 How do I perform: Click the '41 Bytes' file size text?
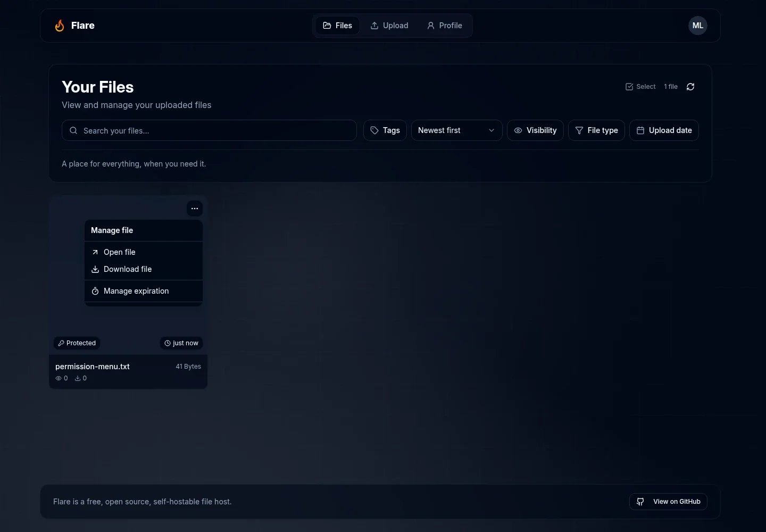188,367
